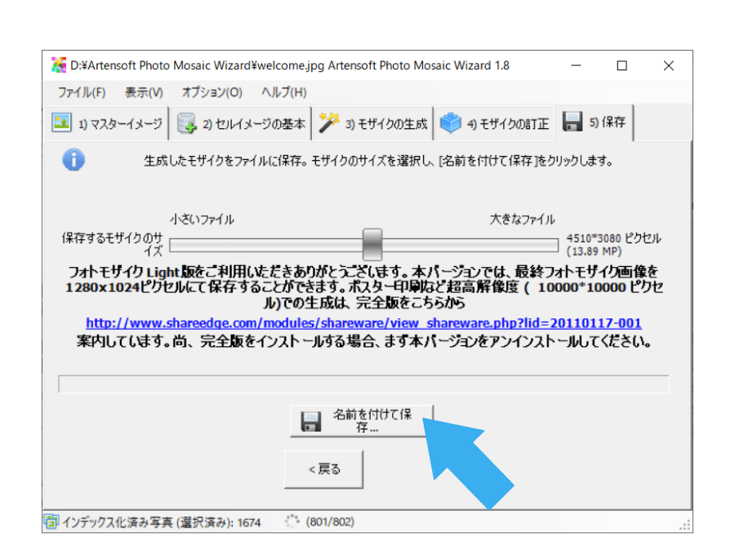Open the オプション(O) menu
735x560 pixels.
211,92
